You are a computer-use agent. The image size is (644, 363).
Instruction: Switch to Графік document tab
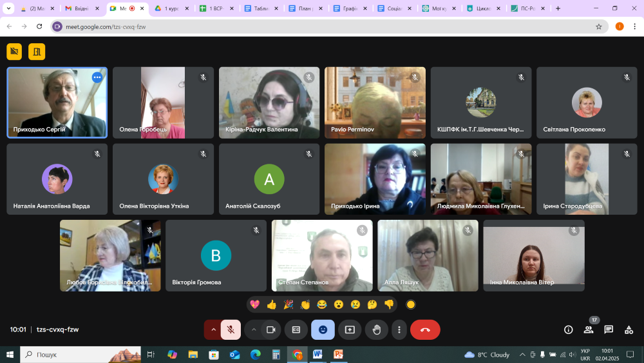click(x=350, y=8)
